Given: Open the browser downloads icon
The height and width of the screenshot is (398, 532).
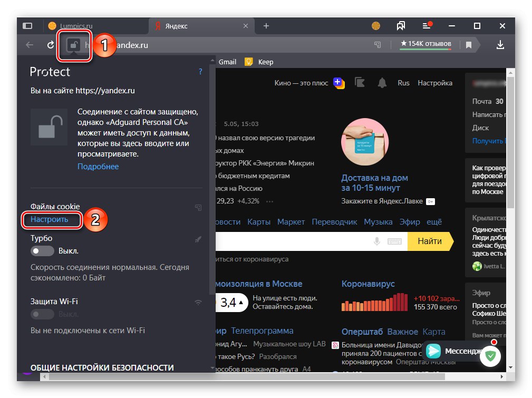Looking at the screenshot, I should click(500, 45).
